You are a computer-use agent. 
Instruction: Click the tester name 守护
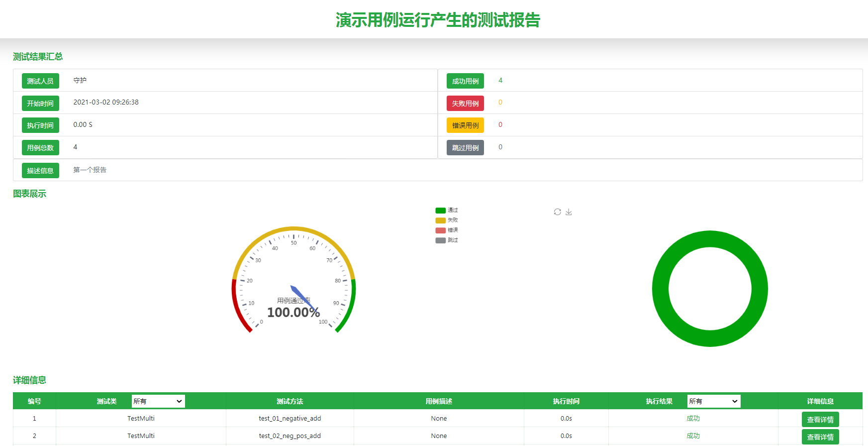pyautogui.click(x=80, y=80)
